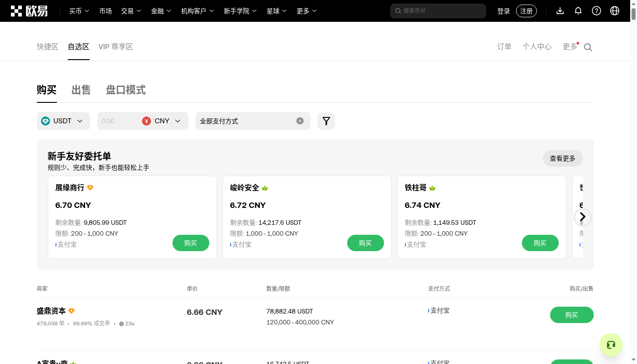Open the 订单 link

(505, 46)
